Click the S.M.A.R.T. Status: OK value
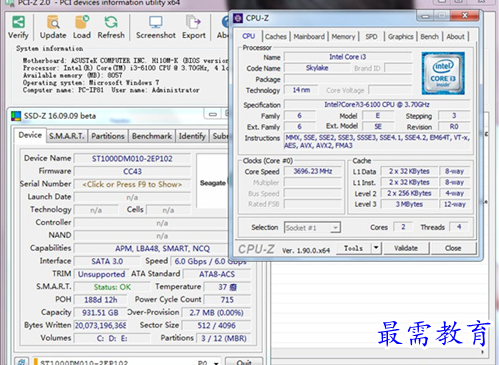Screen dimensions: 499x365 [112, 287]
